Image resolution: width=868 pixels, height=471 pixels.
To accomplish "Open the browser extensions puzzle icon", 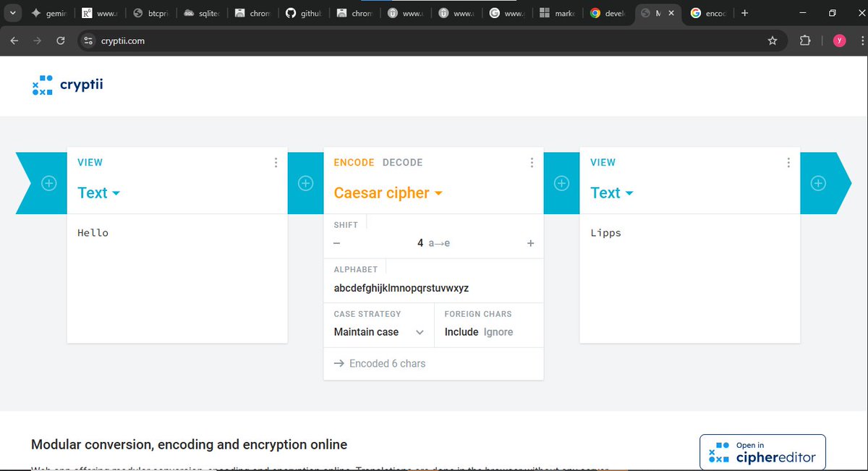I will (x=805, y=41).
